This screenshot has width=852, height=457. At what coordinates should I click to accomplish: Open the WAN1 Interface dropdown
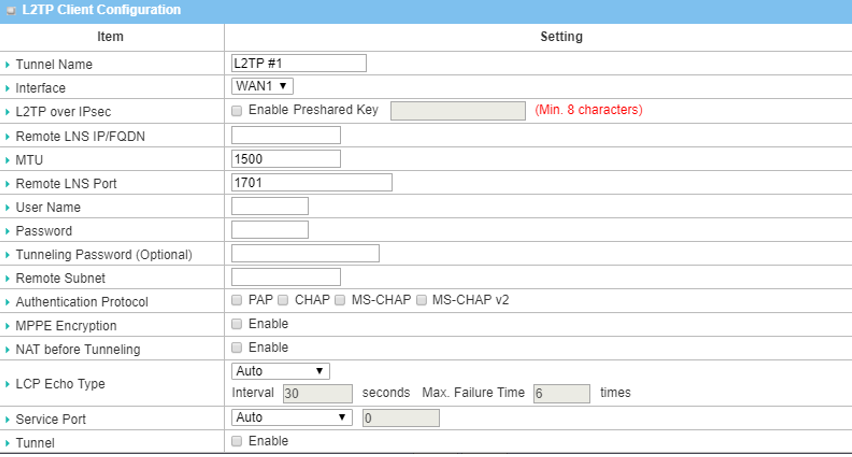click(x=262, y=87)
